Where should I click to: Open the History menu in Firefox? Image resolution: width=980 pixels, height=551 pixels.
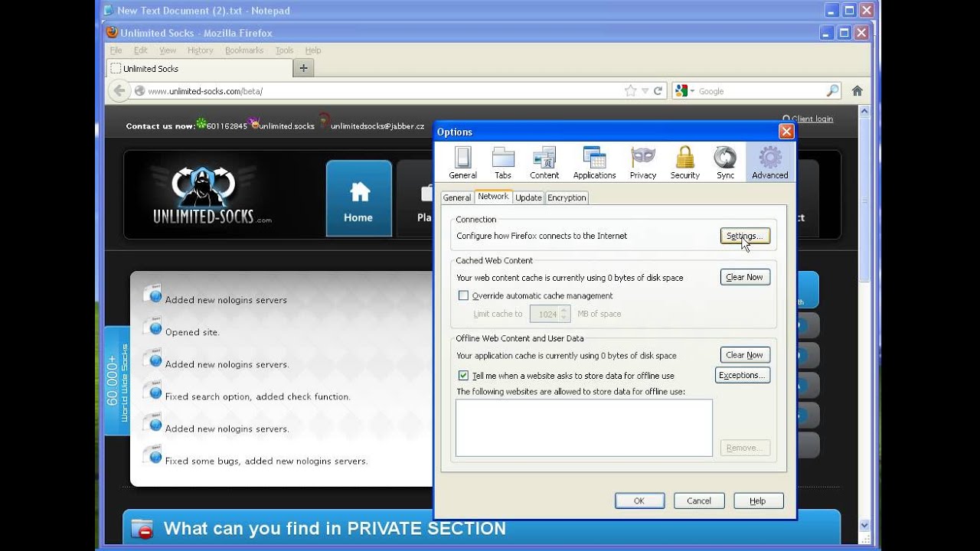coord(200,51)
